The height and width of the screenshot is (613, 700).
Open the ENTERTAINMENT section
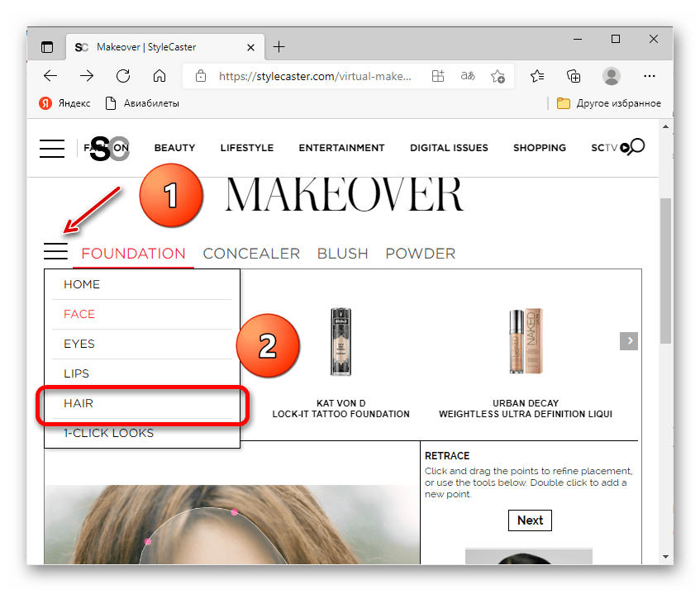click(341, 148)
